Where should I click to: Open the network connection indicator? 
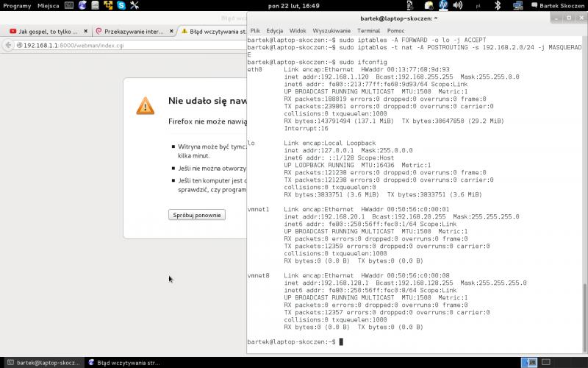point(517,5)
